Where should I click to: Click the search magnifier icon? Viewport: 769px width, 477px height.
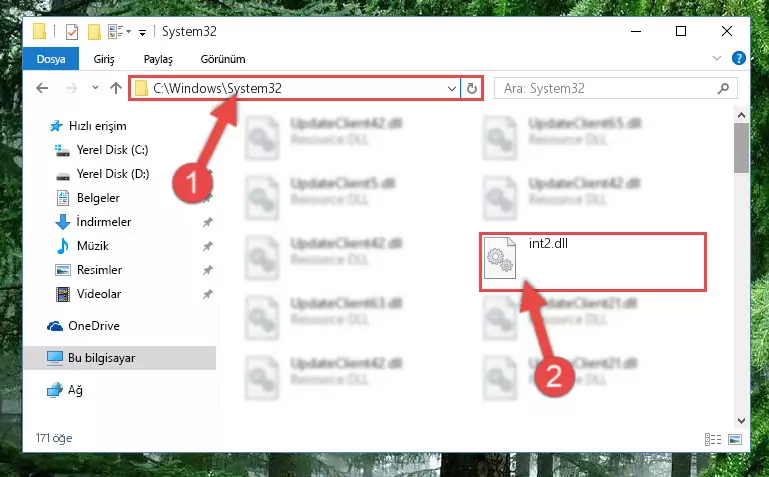point(723,88)
